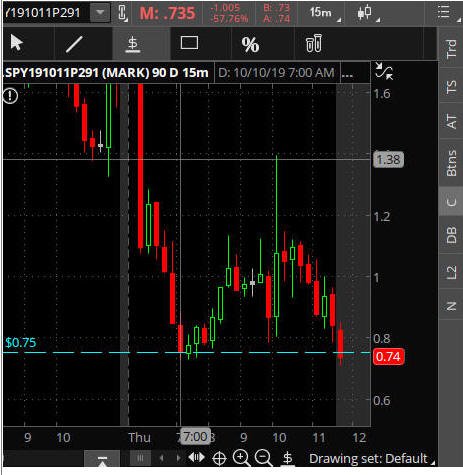Screen dimensions: 463x475
Task: Select the price level drawing tool
Action: coord(133,44)
